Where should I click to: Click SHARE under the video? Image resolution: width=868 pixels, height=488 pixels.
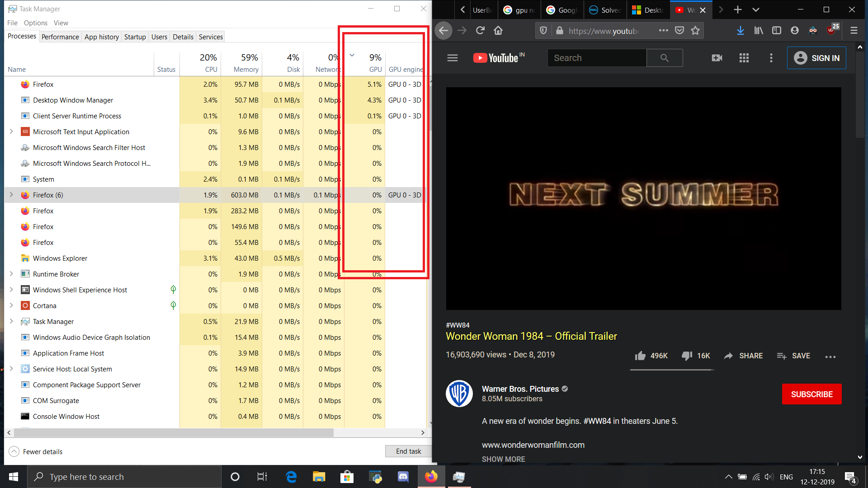pos(743,356)
